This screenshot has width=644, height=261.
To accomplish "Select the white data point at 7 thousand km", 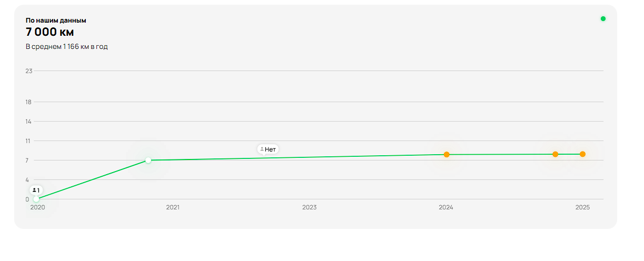I will point(148,160).
